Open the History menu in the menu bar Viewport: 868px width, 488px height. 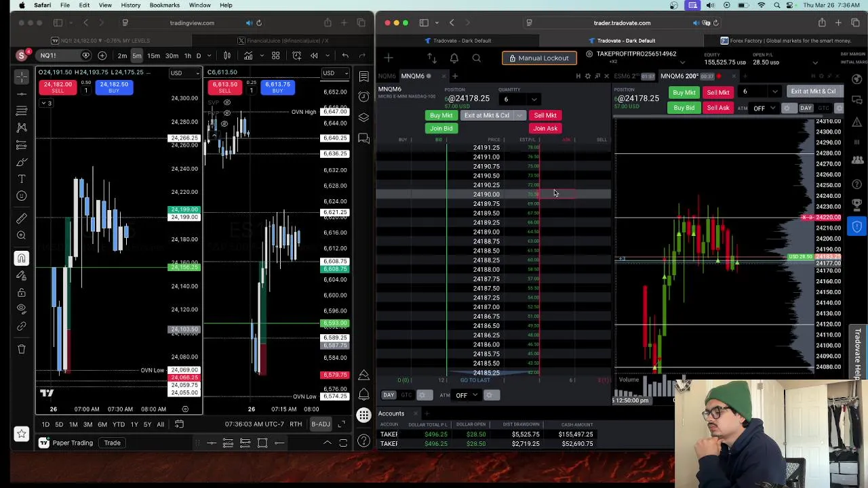[x=130, y=5]
